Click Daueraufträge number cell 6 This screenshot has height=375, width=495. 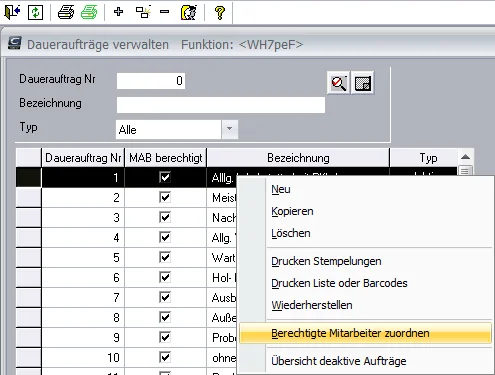(x=83, y=277)
